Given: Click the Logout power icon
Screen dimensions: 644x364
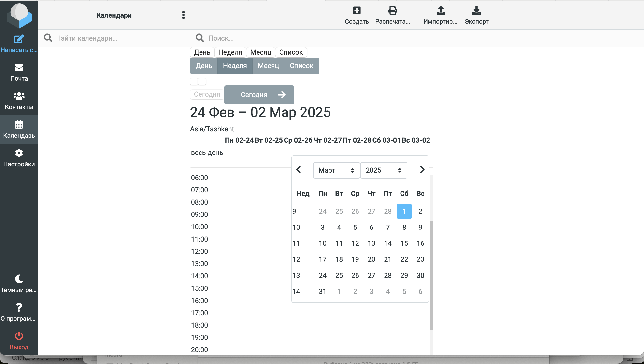Looking at the screenshot, I should point(19,336).
